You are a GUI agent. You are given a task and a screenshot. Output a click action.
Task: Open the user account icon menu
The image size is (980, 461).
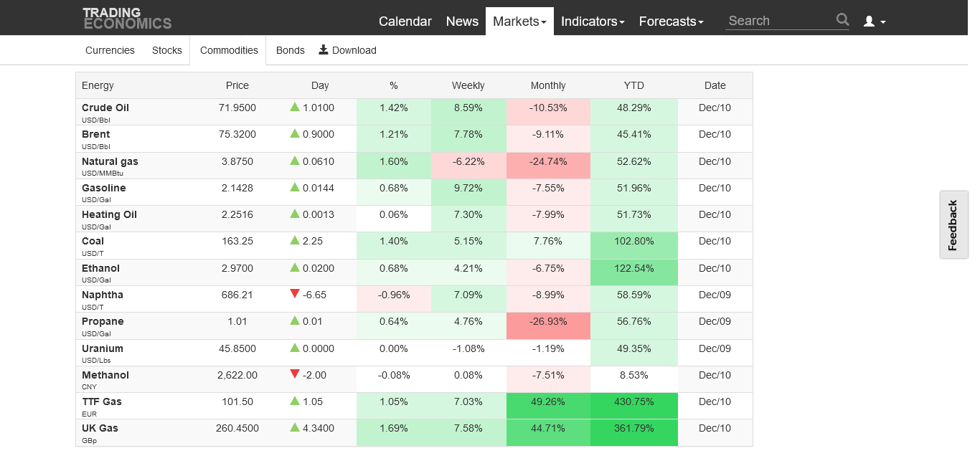coord(874,22)
